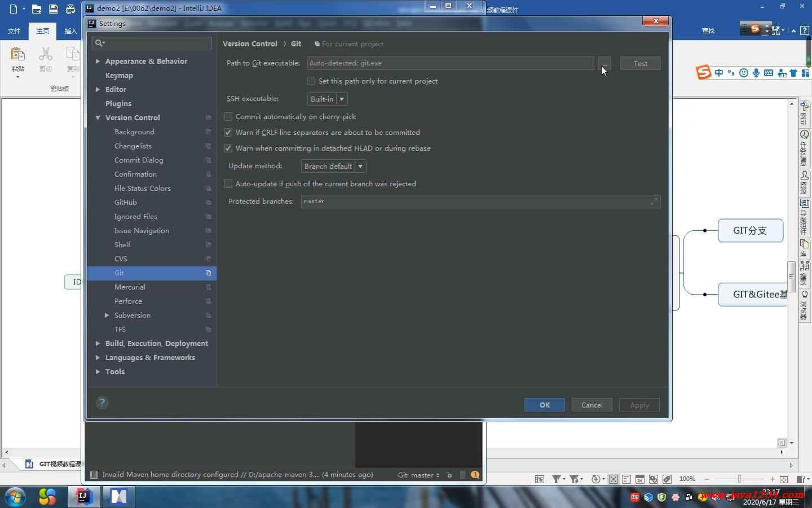812x508 pixels.
Task: Uncheck Warn when committing in detached HEAD
Action: tap(228, 148)
